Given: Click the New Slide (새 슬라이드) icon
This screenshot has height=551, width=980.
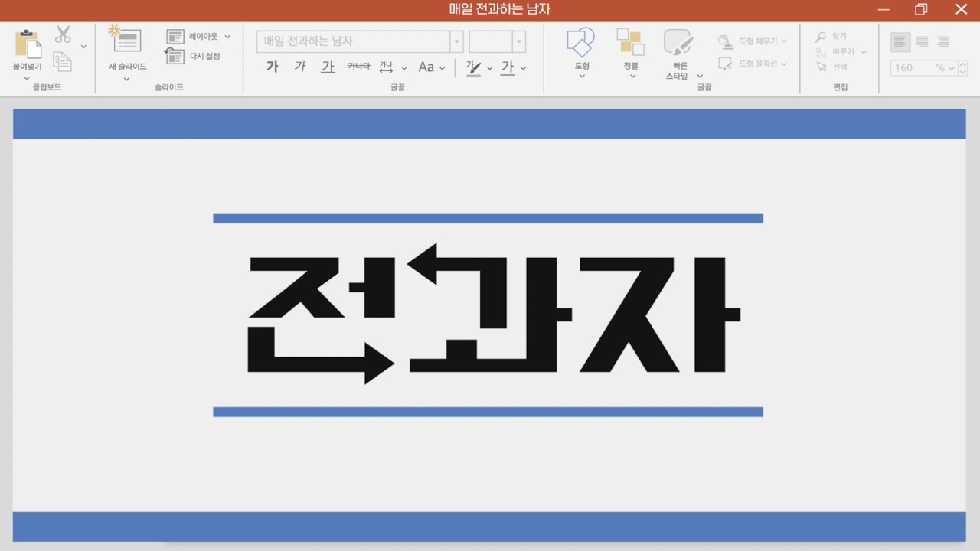Looking at the screenshot, I should pos(126,39).
